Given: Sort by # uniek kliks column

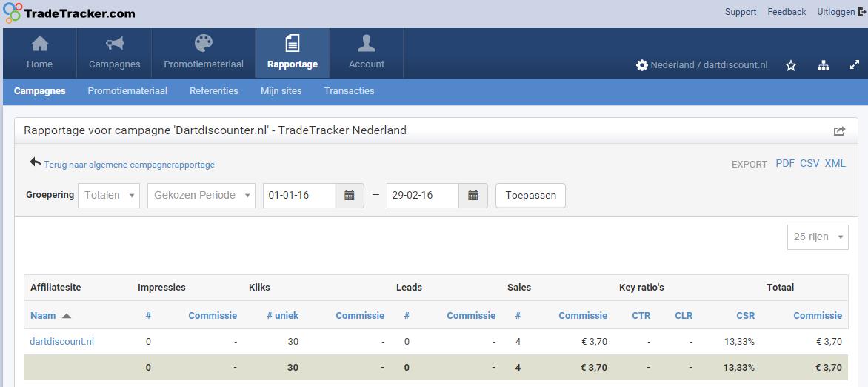Looking at the screenshot, I should (282, 316).
